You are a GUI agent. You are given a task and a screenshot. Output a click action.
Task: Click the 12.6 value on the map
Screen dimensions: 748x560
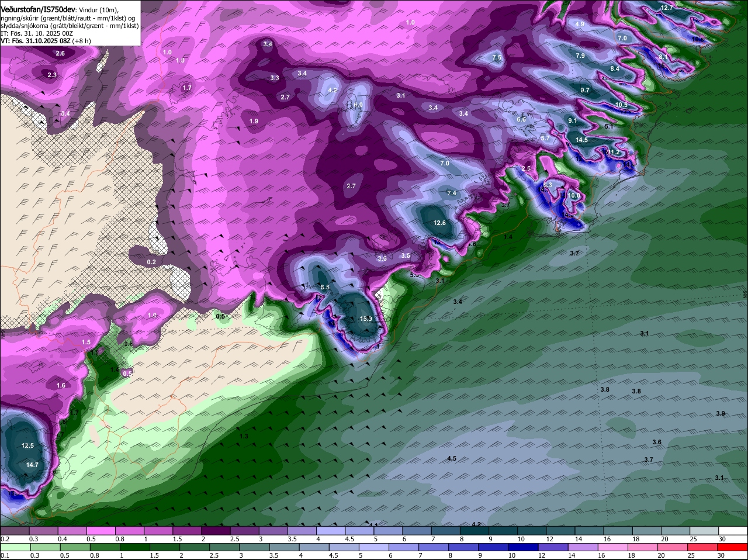pos(439,223)
